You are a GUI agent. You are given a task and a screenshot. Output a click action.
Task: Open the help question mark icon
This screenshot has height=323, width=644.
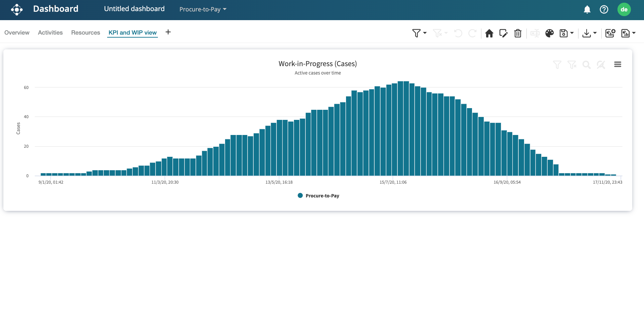(604, 9)
